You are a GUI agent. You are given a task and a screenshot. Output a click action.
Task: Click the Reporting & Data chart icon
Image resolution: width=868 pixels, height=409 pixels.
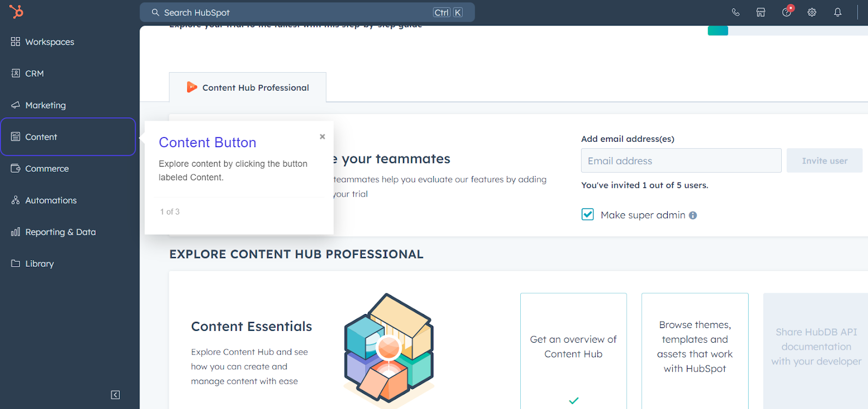tap(15, 232)
